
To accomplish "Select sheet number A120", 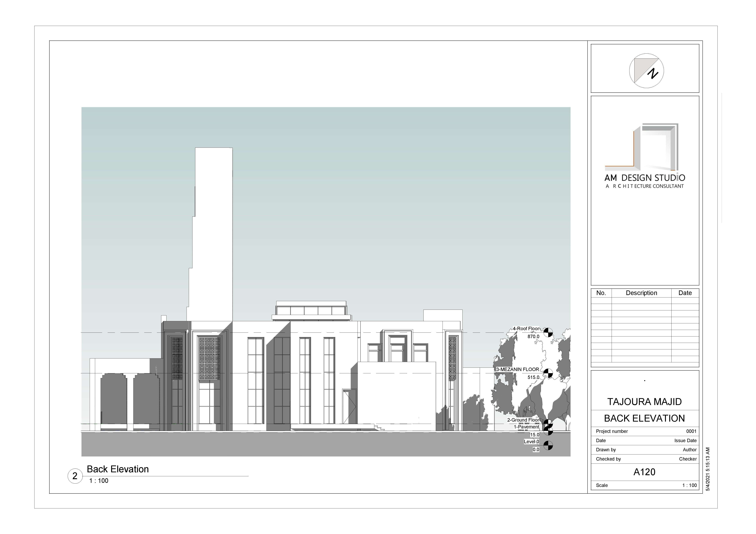I will click(x=644, y=472).
